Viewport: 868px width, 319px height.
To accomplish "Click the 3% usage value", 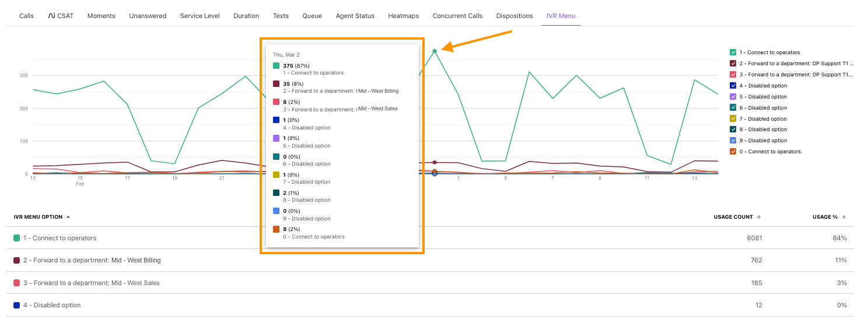I will [x=842, y=283].
